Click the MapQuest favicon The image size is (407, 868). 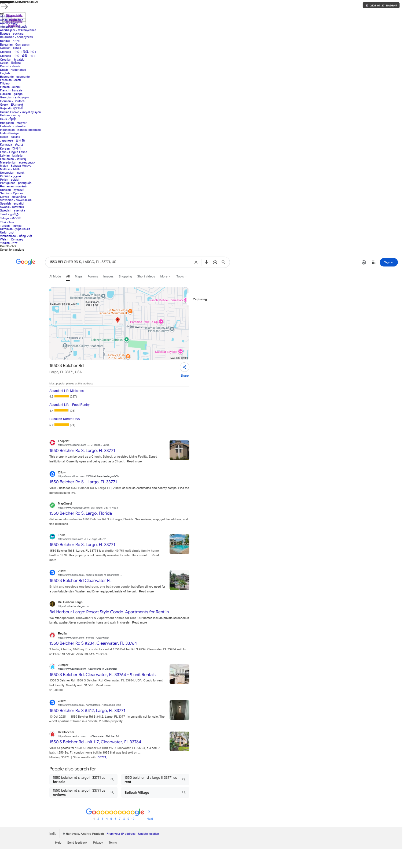[52, 505]
